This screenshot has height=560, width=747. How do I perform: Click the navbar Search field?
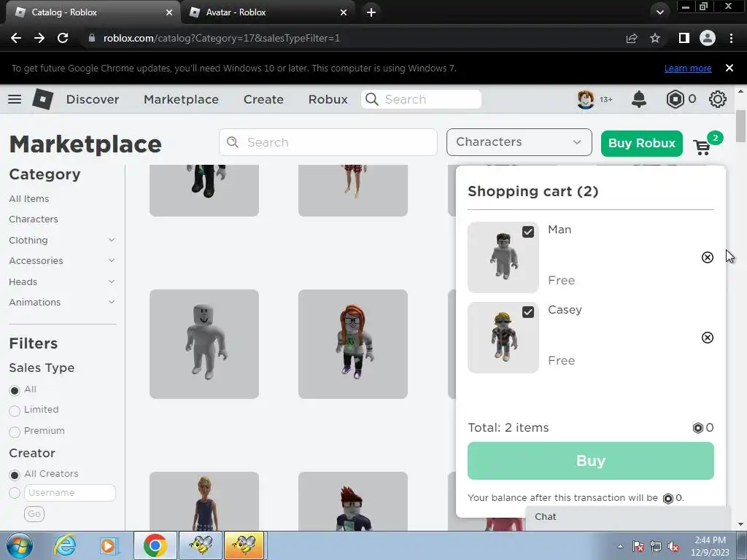click(x=421, y=99)
